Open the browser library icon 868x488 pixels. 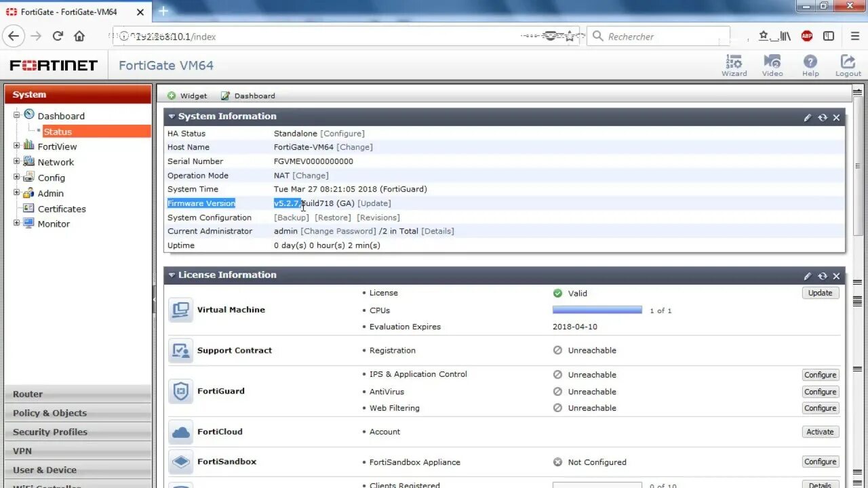tap(785, 36)
